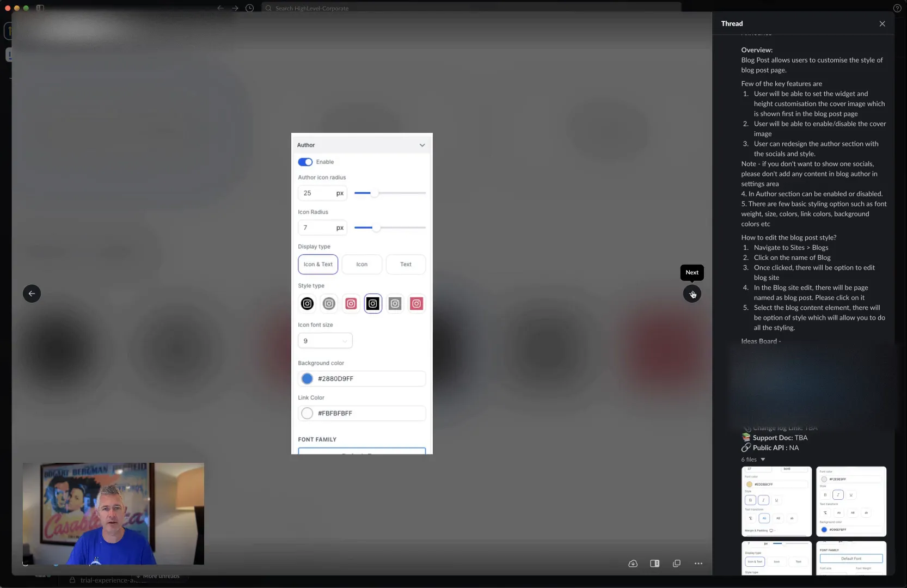The image size is (907, 588).
Task: Click 'How to edit the blog post style?'
Action: pyautogui.click(x=788, y=237)
